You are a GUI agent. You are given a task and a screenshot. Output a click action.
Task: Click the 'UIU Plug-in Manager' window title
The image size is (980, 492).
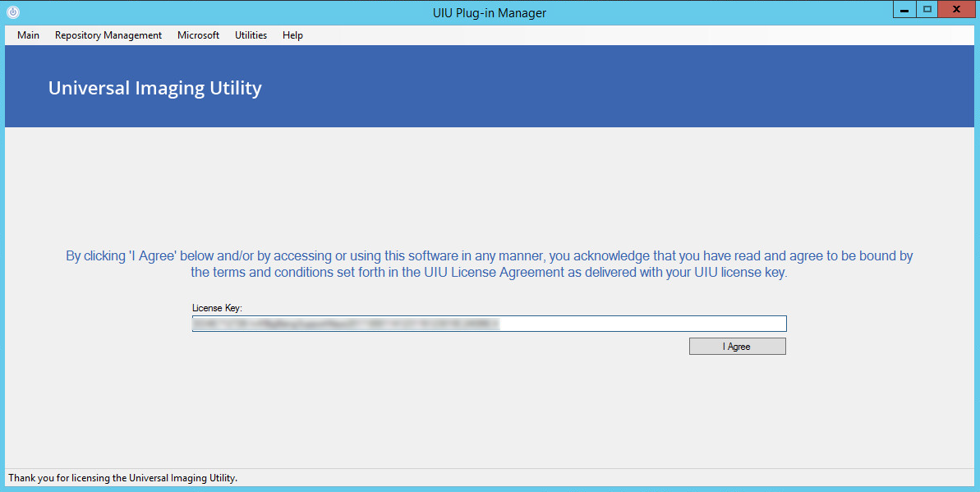[x=490, y=12]
